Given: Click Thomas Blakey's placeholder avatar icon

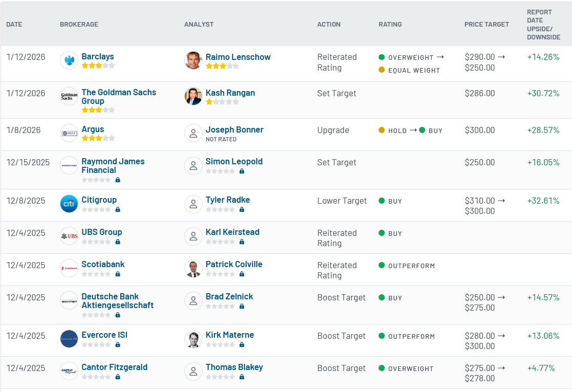Looking at the screenshot, I should click(193, 371).
